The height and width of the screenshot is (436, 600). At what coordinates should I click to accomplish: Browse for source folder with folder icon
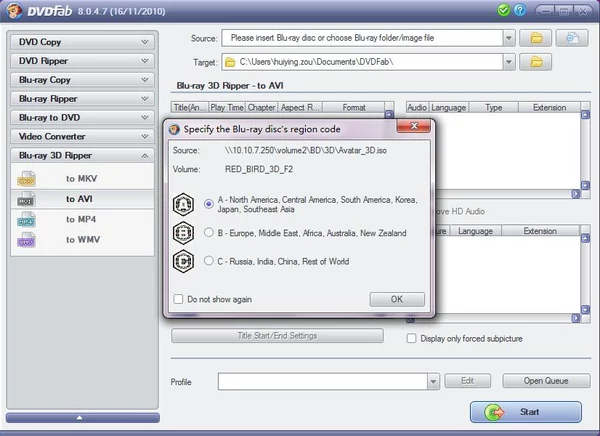coord(535,38)
